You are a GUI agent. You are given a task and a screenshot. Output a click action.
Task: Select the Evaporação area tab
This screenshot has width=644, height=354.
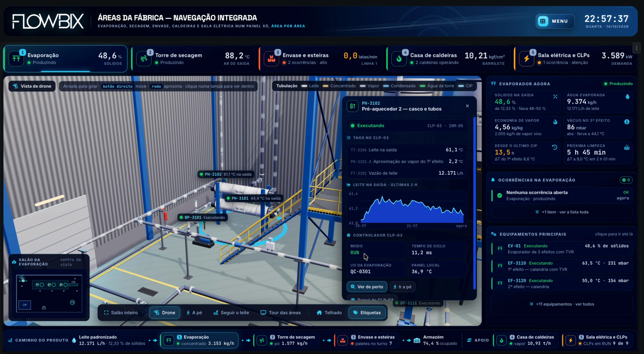click(x=65, y=59)
